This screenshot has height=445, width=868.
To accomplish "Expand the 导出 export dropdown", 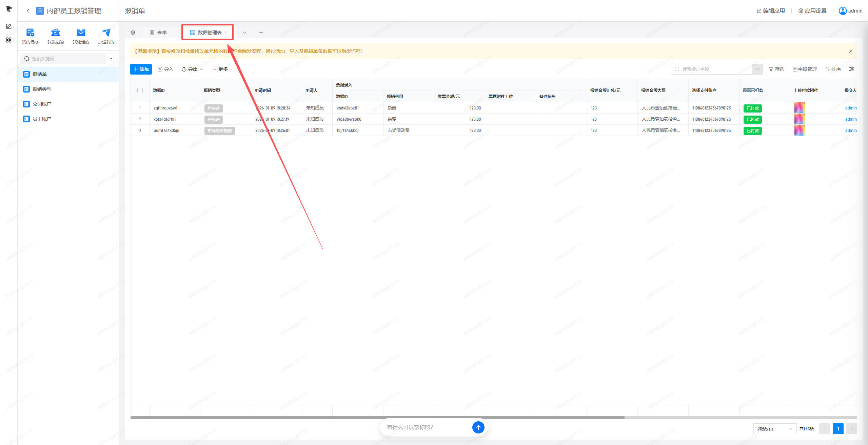I will tap(193, 69).
